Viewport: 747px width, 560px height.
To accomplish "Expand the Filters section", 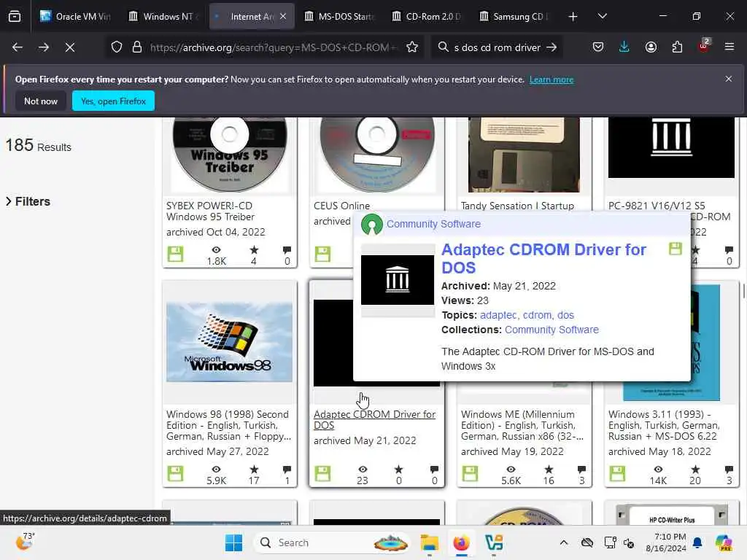I will (x=28, y=201).
